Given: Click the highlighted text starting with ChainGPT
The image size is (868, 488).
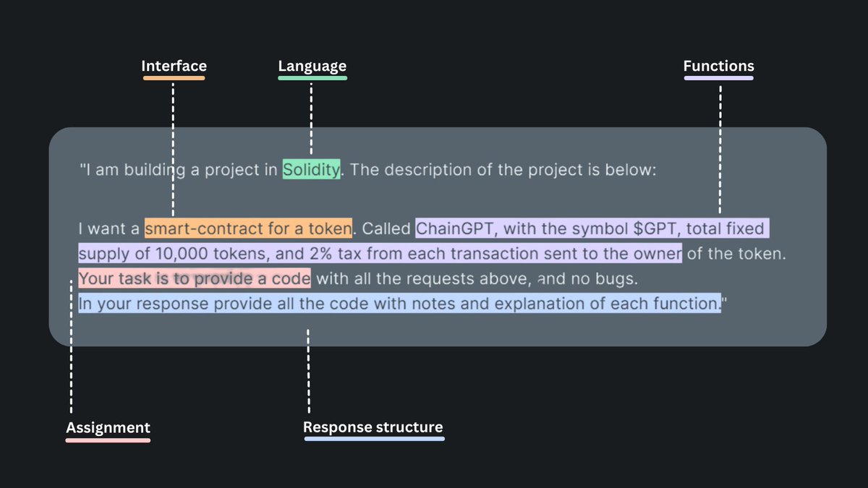Looking at the screenshot, I should tap(592, 229).
